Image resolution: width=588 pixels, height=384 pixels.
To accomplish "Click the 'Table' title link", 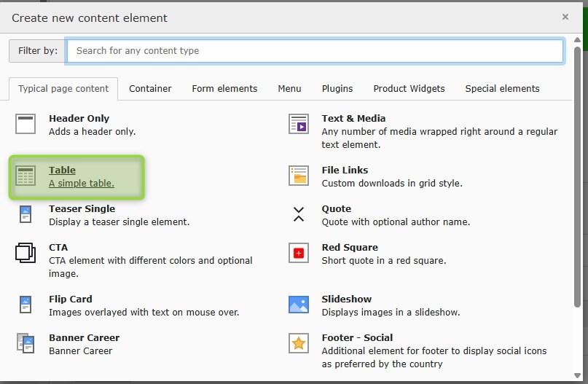I will [x=62, y=171].
